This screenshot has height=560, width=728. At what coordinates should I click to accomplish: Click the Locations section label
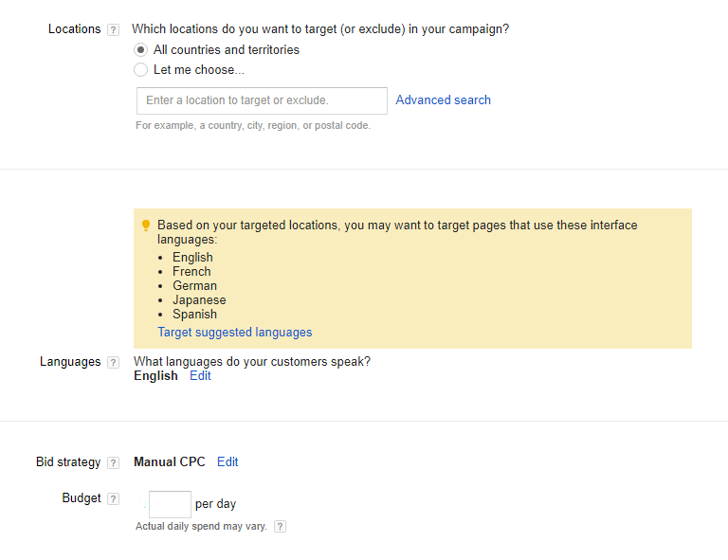coord(74,28)
